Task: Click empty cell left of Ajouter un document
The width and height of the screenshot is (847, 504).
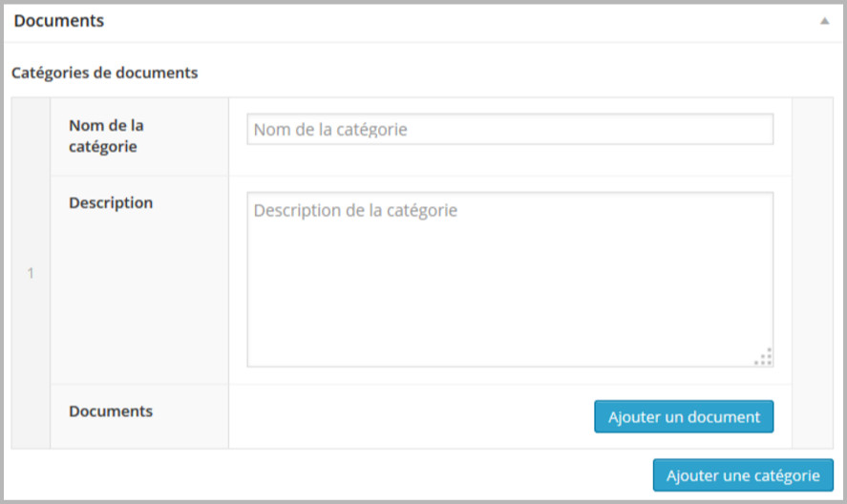Action: click(x=411, y=416)
